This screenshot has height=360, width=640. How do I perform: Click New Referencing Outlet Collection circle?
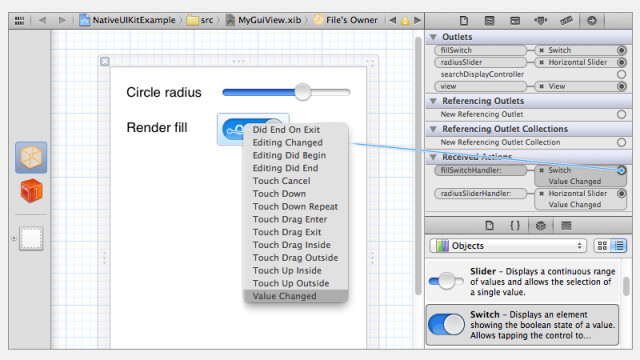621,142
